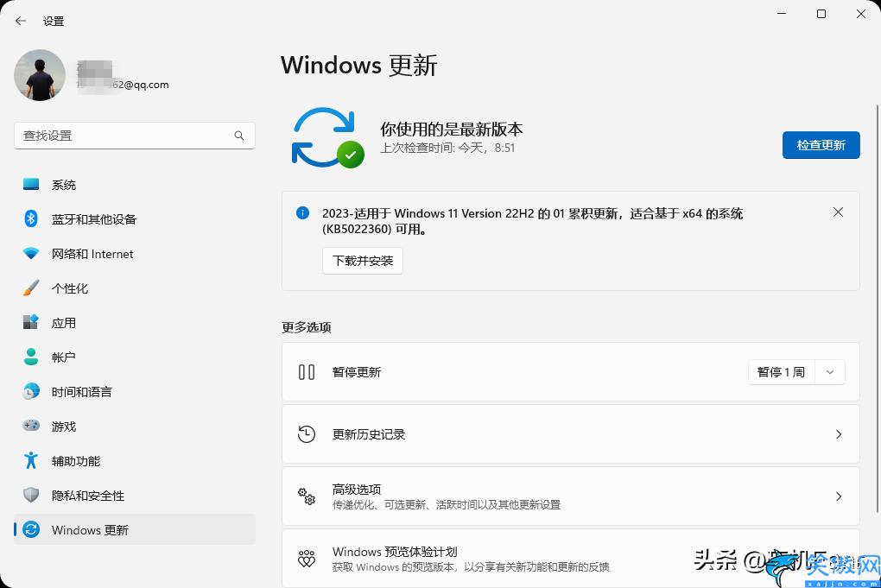Select 蓝牙和其他设备 label in sidebar

(94, 219)
